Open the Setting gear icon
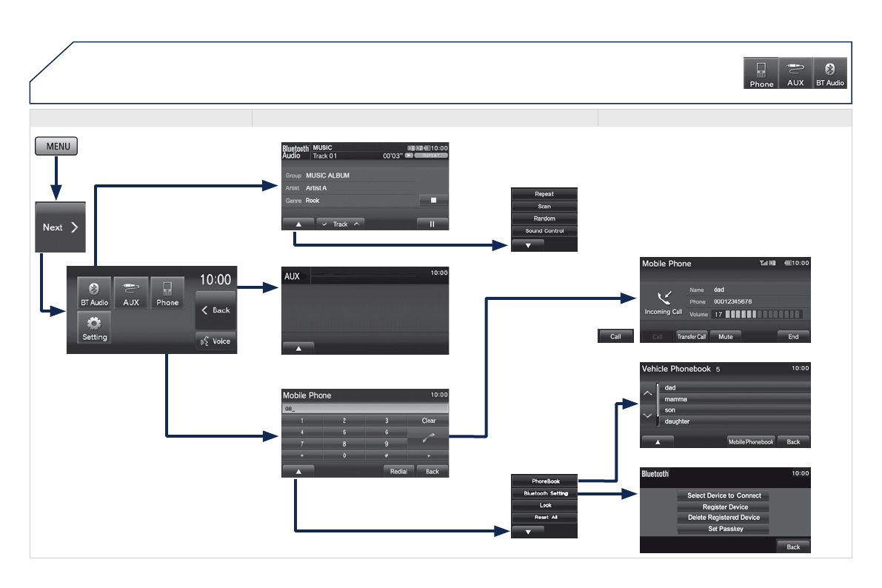Viewport: 882px width, 588px height. pos(94,327)
